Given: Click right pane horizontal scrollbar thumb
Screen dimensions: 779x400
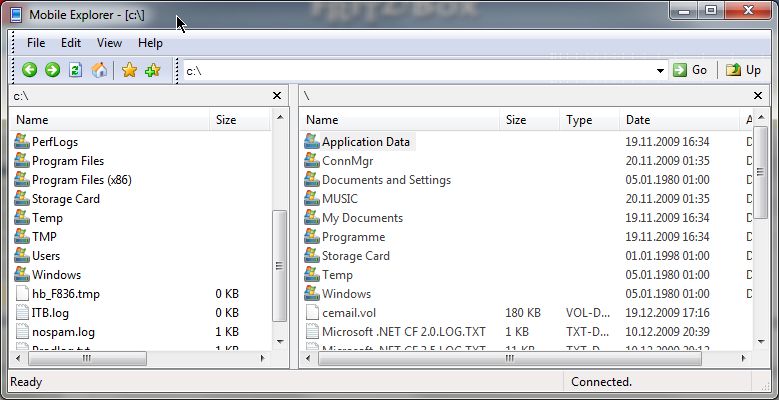Looking at the screenshot, I should 510,358.
